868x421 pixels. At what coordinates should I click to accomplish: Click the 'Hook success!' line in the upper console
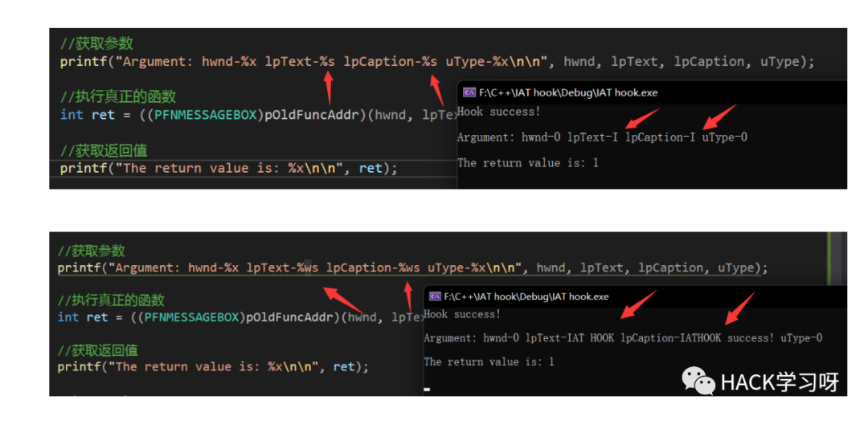[499, 112]
